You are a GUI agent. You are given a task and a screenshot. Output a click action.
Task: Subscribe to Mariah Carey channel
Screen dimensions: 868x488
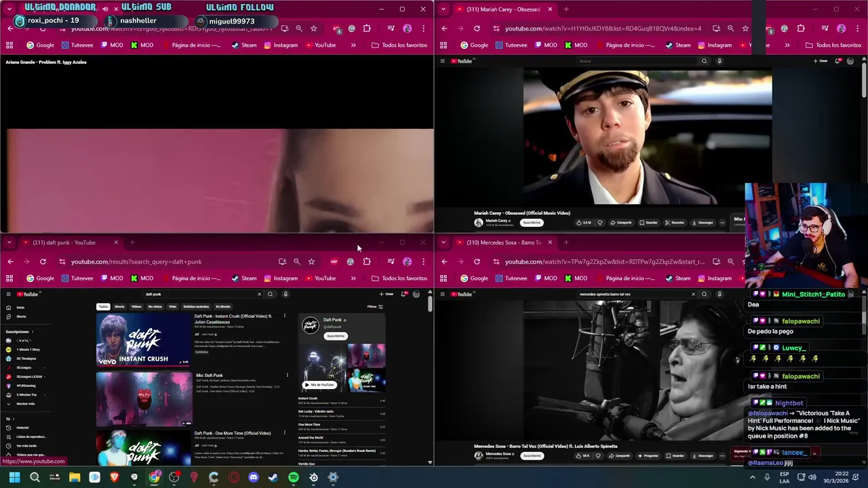click(532, 222)
